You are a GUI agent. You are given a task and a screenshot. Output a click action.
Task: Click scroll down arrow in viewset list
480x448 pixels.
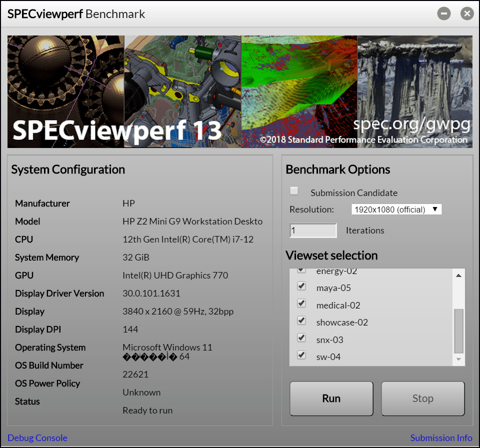point(458,359)
